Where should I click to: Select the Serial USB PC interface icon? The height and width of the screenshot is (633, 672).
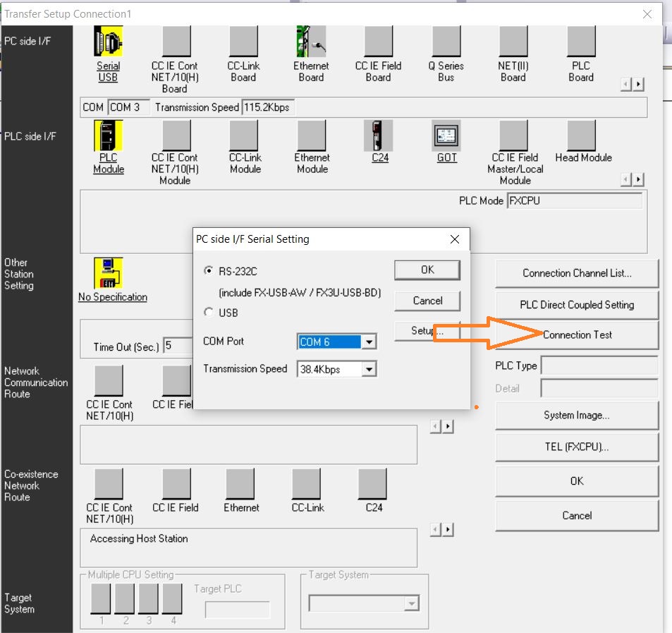[108, 42]
